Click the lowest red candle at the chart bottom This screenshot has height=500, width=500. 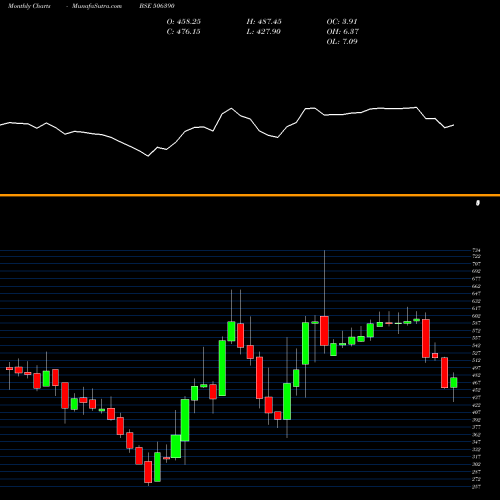pyautogui.click(x=148, y=472)
